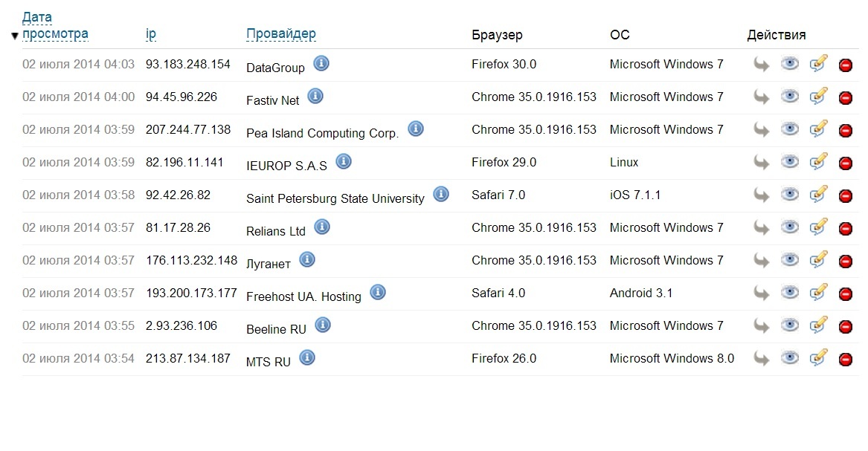This screenshot has height=451, width=868.
Task: Select IP address 207.244.77.138
Action: point(188,129)
